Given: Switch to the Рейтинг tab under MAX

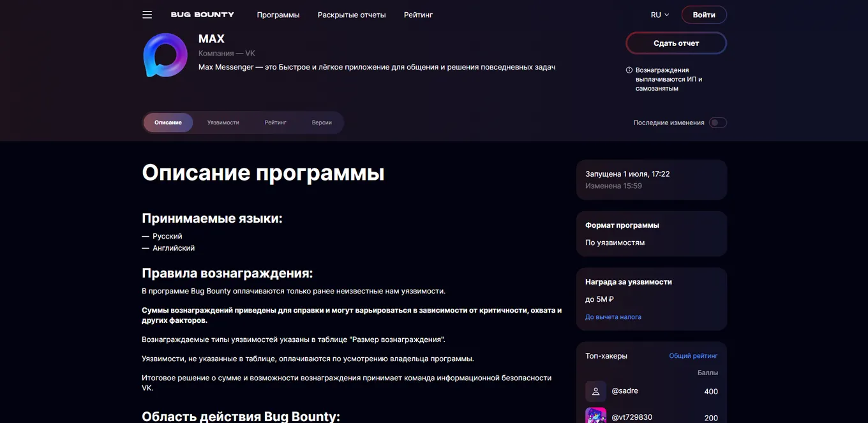Looking at the screenshot, I should pos(276,122).
